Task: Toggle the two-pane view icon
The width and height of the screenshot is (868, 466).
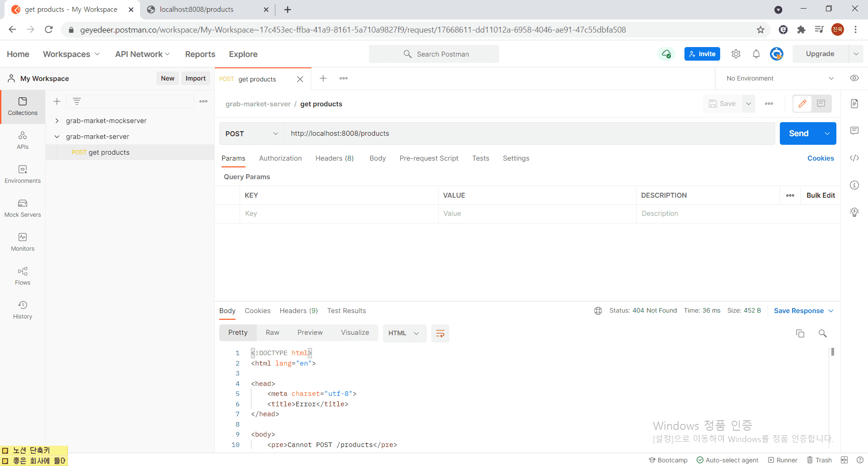Action: point(844,460)
